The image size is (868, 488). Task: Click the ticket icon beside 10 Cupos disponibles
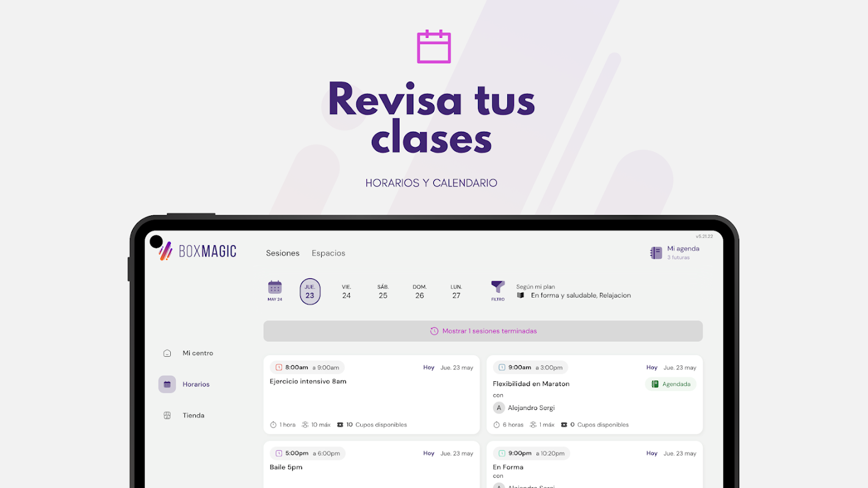[x=341, y=425]
